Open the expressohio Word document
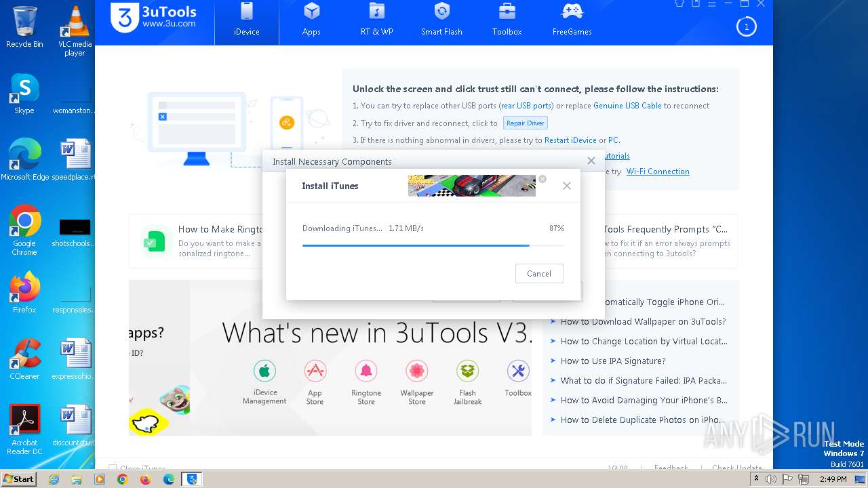The height and width of the screenshot is (488, 868). (x=75, y=359)
